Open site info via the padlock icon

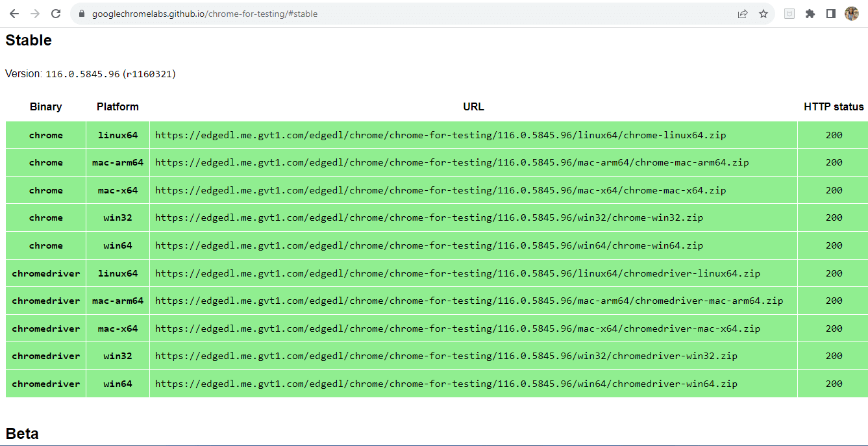point(82,14)
